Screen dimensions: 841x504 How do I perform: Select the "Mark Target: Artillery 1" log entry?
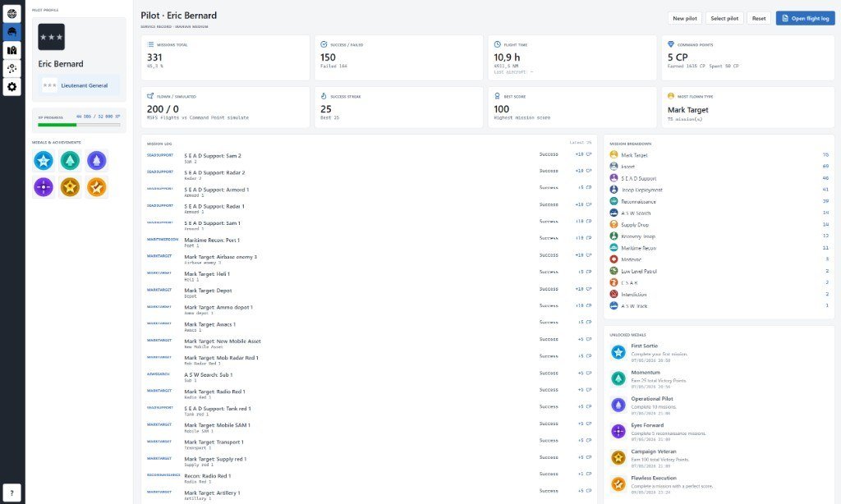369,494
